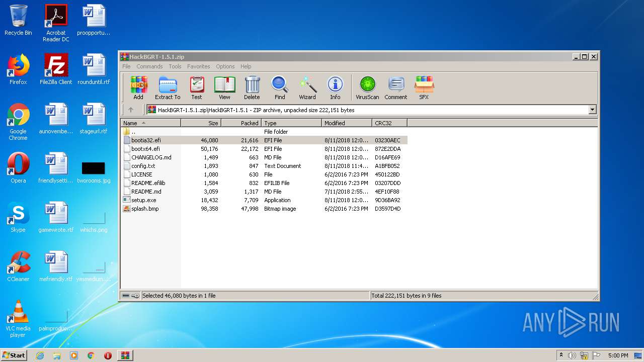Open Internet Explorer from taskbar
Image resolution: width=644 pixels, height=362 pixels.
click(40, 355)
